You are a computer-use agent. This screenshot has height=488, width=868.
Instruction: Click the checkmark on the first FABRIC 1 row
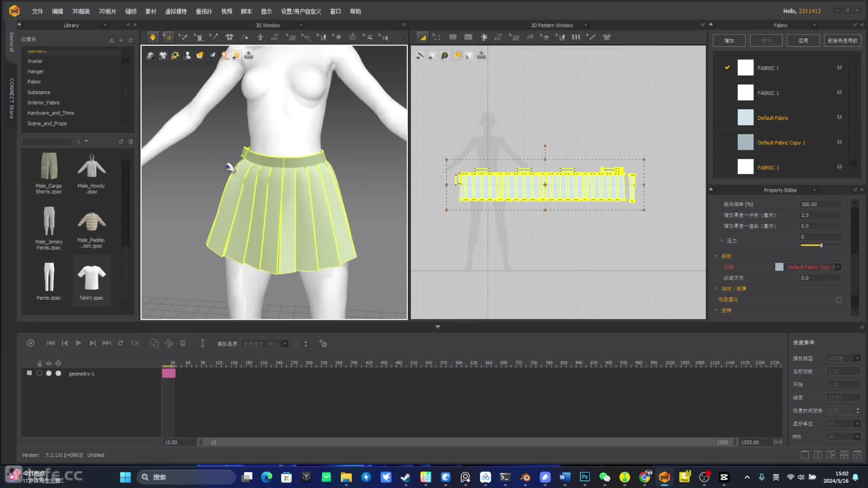tap(727, 68)
